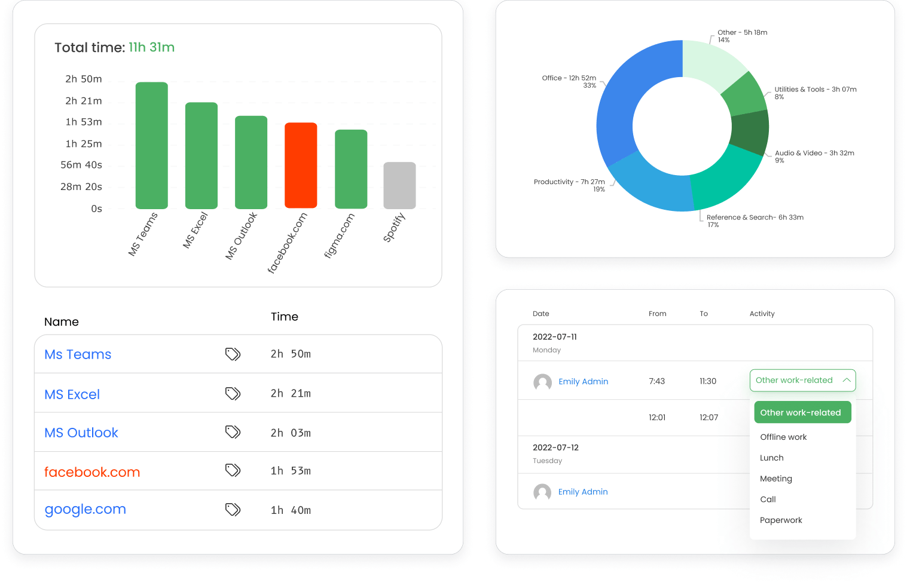Click the 7:43 From time
The image size is (907, 588).
(x=657, y=381)
